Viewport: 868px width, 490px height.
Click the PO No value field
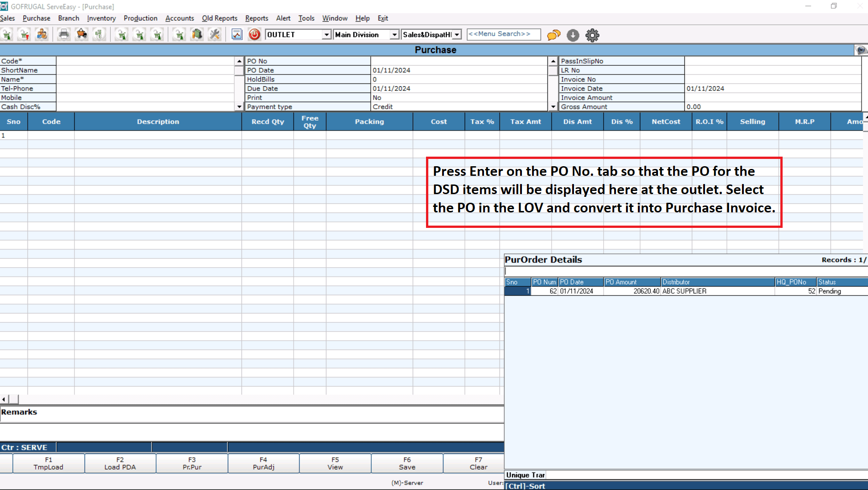[x=459, y=61]
